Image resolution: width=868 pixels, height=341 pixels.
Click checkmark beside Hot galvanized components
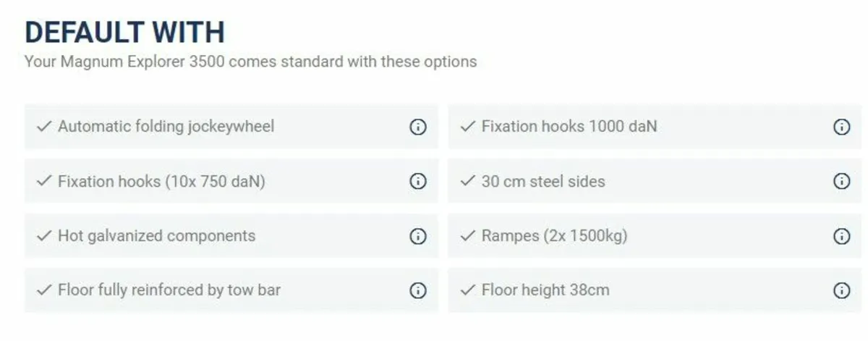(x=44, y=236)
